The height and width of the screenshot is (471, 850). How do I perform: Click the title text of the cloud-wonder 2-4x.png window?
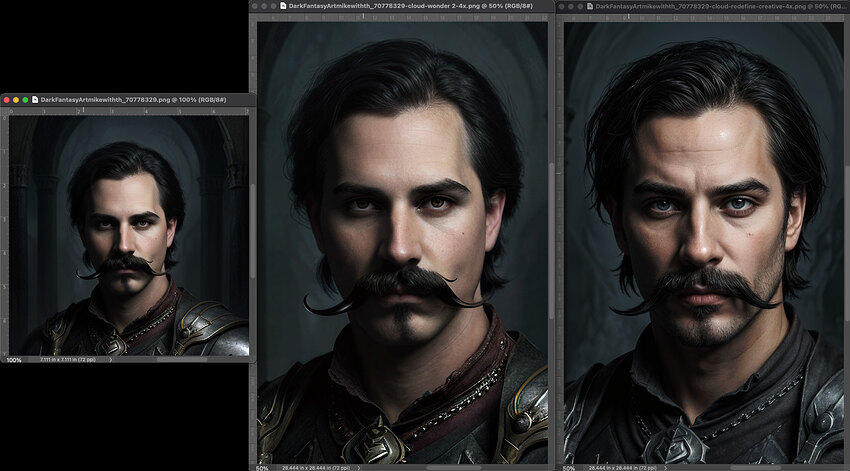[410, 6]
